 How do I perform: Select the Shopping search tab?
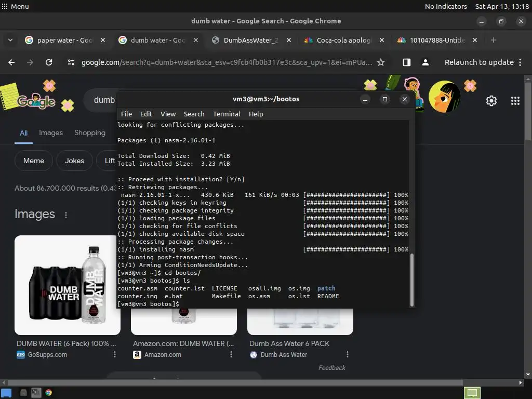tap(90, 132)
